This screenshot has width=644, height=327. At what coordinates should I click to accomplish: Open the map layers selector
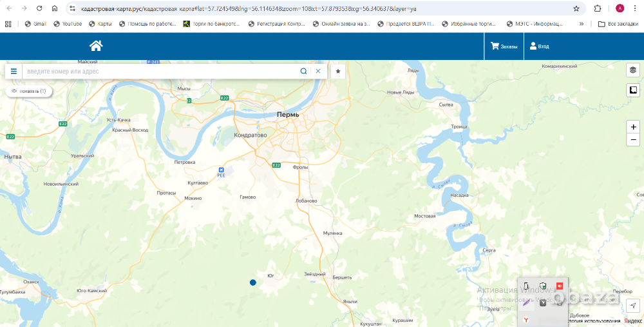[633, 70]
